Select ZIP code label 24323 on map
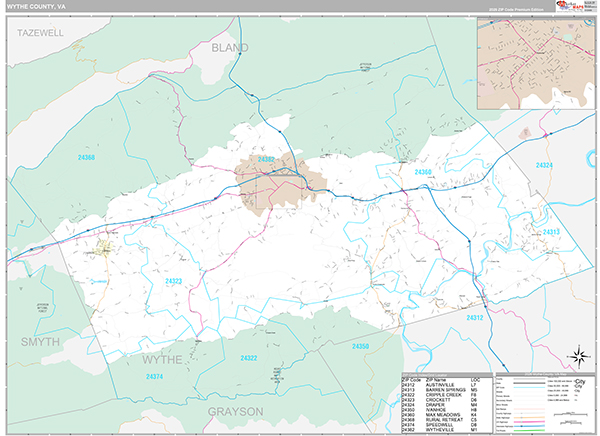This screenshot has height=436, width=600. [173, 283]
